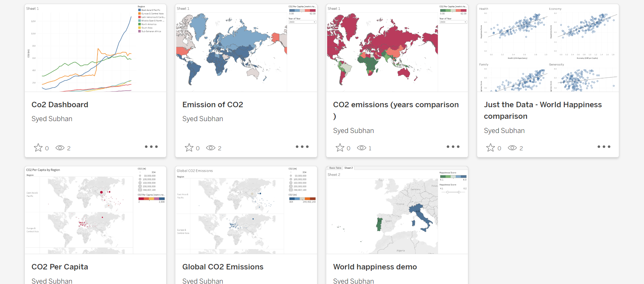Select the Sheet 2 tab in World happiness thumbnail
Screen dimensions: 644x284
[349, 168]
